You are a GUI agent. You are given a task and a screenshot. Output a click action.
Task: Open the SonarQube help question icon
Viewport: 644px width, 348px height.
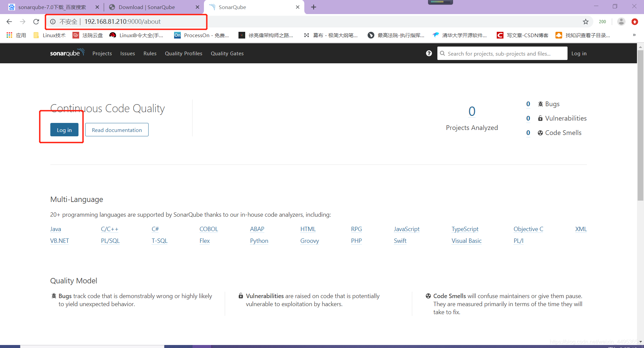[429, 53]
